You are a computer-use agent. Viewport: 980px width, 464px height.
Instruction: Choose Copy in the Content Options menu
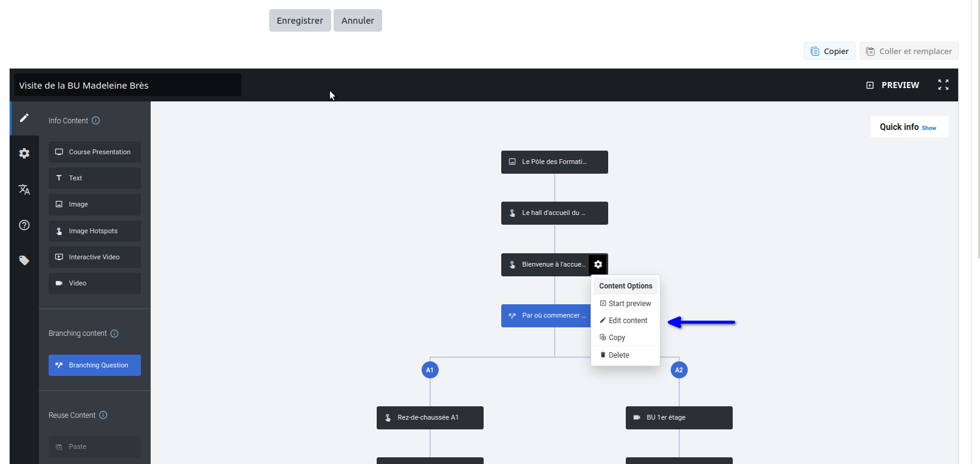pyautogui.click(x=616, y=338)
